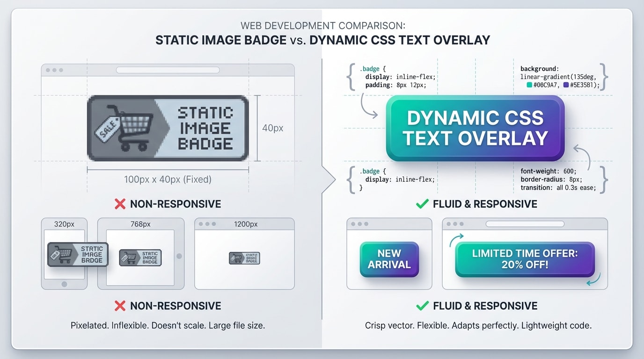Click the green checkmark next to FLUID & RESPONSIVE
This screenshot has height=359, width=644.
tap(422, 204)
